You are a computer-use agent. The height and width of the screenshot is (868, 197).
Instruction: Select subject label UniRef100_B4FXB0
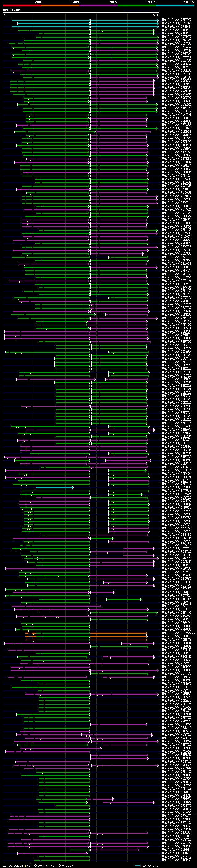[x=176, y=453]
